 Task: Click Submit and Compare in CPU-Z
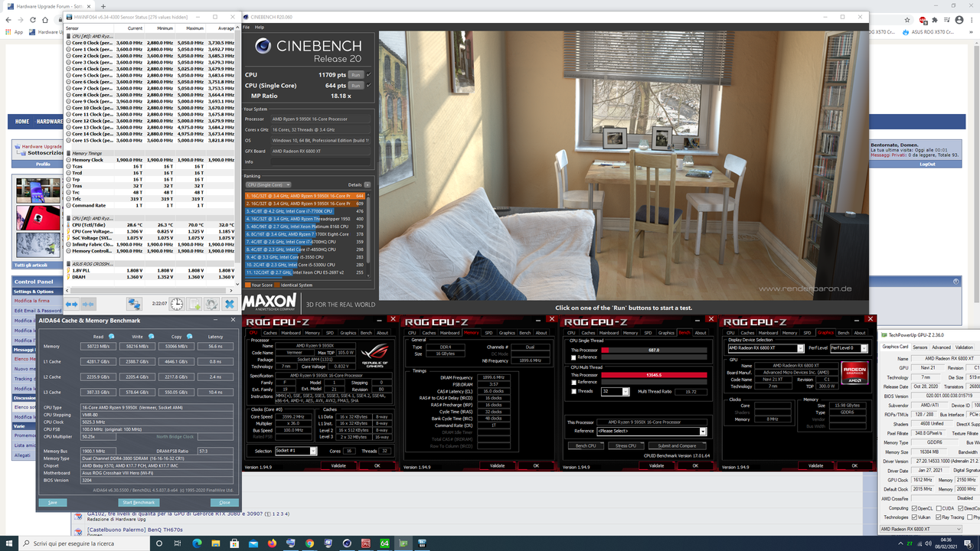click(x=677, y=445)
